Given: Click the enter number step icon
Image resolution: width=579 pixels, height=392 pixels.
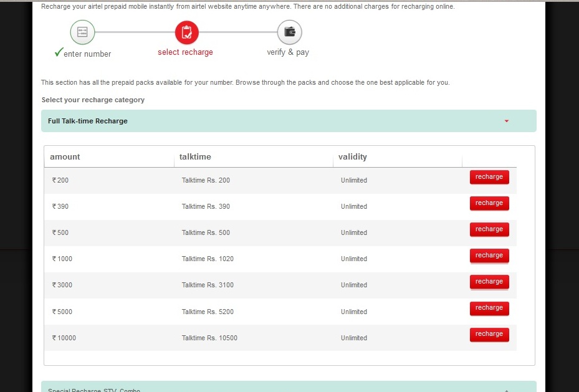Looking at the screenshot, I should tap(82, 32).
